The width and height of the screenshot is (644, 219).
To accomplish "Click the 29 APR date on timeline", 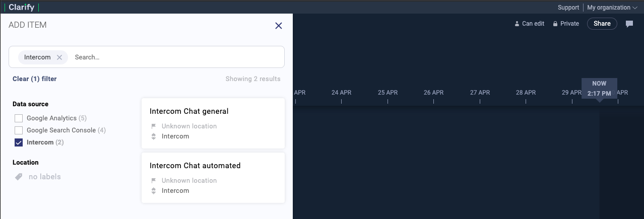I will pyautogui.click(x=572, y=93).
